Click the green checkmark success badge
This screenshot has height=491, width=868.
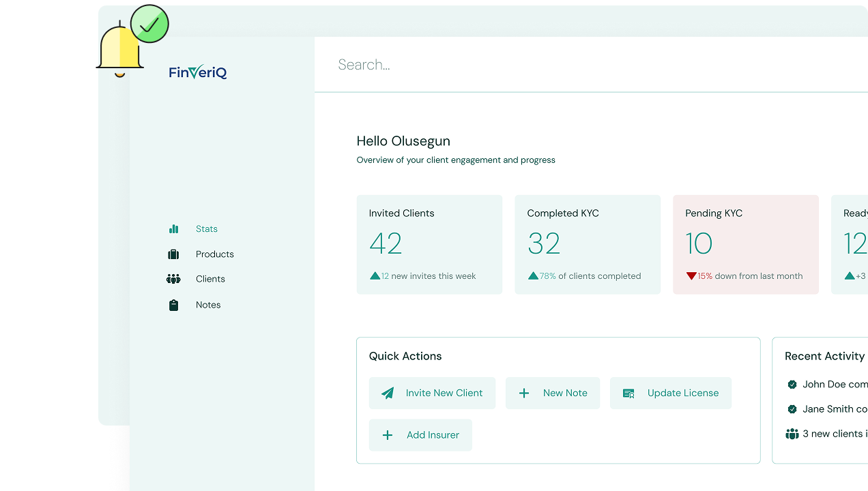149,24
